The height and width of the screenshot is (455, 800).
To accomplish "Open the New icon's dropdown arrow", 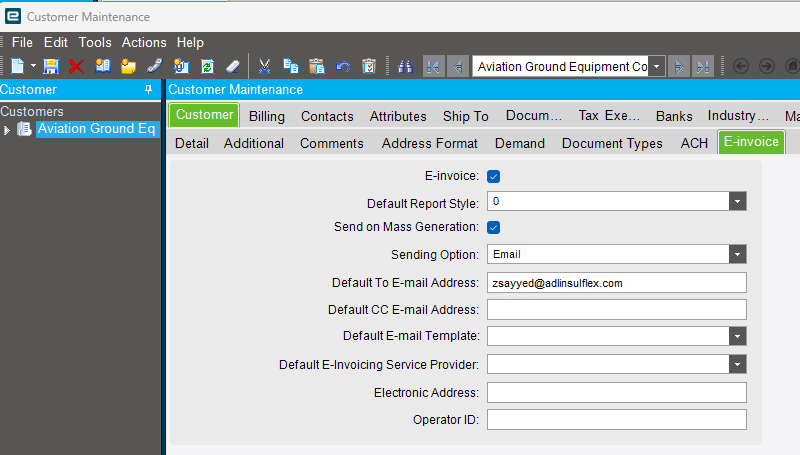I will (x=33, y=66).
